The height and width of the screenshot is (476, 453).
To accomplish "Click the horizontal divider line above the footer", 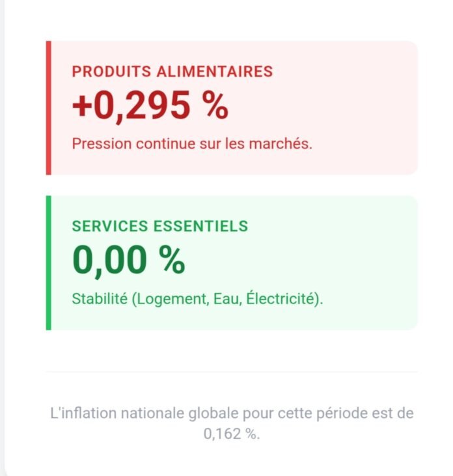I will [x=231, y=372].
